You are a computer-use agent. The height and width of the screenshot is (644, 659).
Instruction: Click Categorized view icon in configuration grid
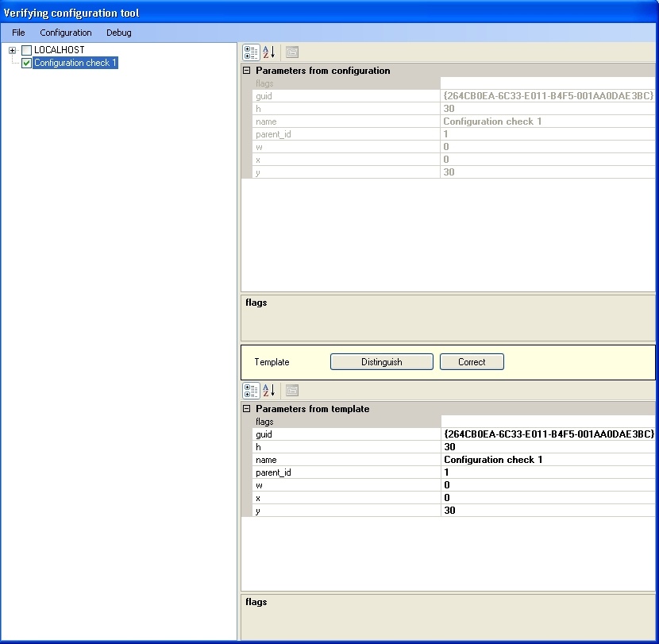(x=251, y=52)
